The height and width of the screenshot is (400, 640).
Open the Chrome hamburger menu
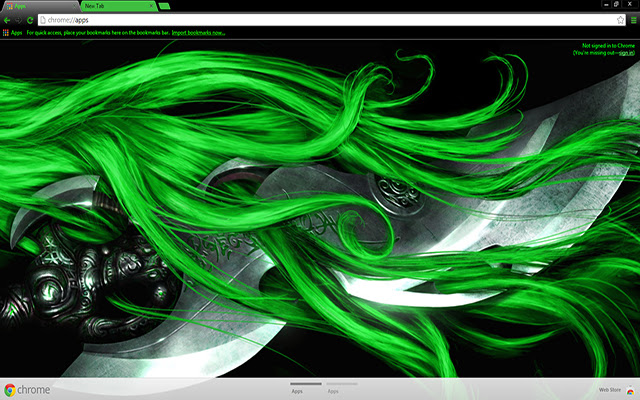[x=633, y=20]
